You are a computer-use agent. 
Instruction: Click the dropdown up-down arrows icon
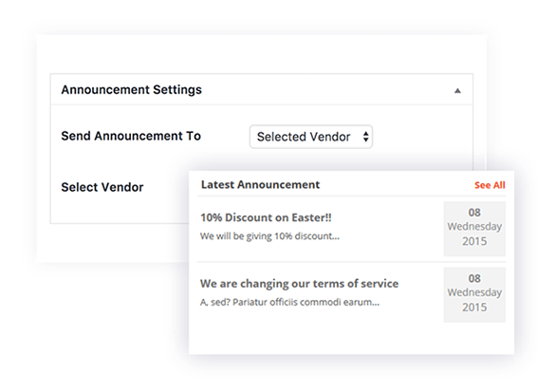365,137
